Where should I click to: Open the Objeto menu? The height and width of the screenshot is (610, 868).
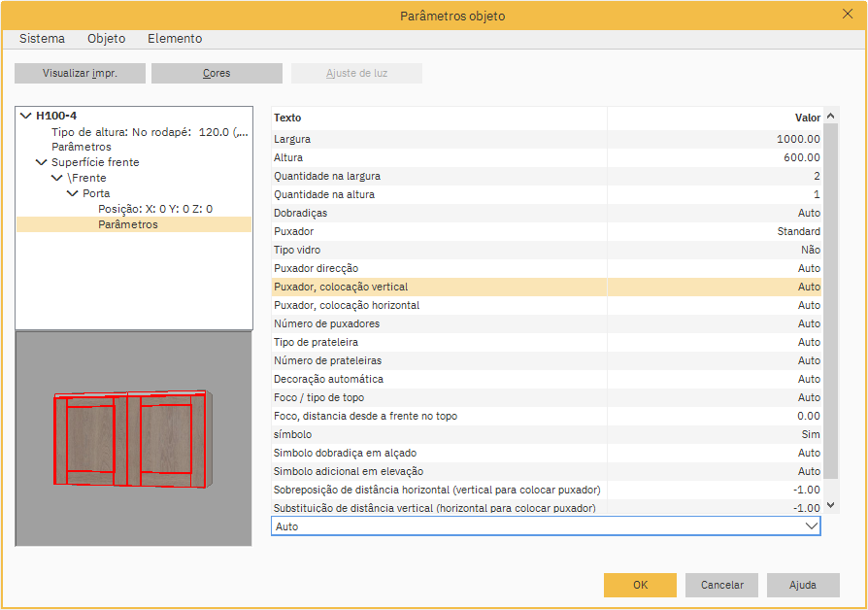pyautogui.click(x=107, y=39)
